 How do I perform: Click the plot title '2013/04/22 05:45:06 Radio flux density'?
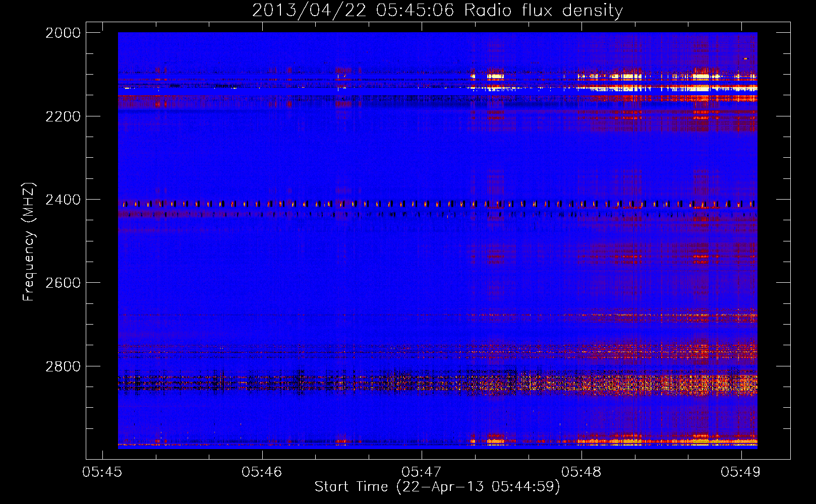point(437,10)
